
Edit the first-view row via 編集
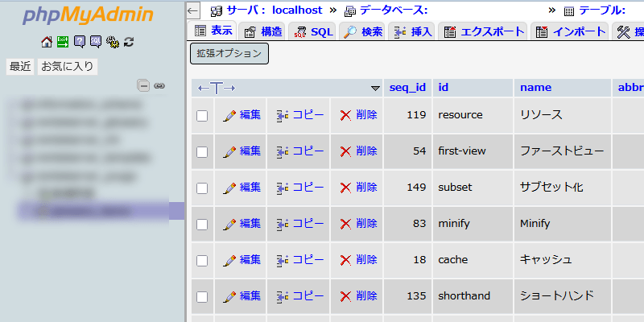pos(242,151)
